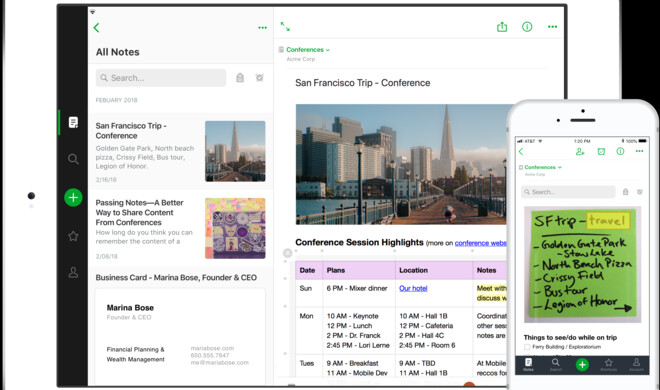The image size is (660, 390).
Task: Switch to the phone's Shortcuts tab
Action: 609,364
